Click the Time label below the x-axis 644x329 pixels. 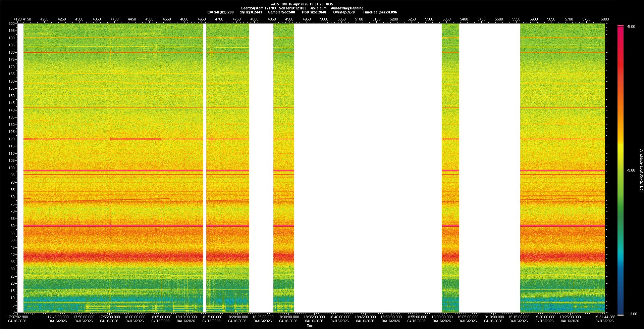pyautogui.click(x=310, y=326)
